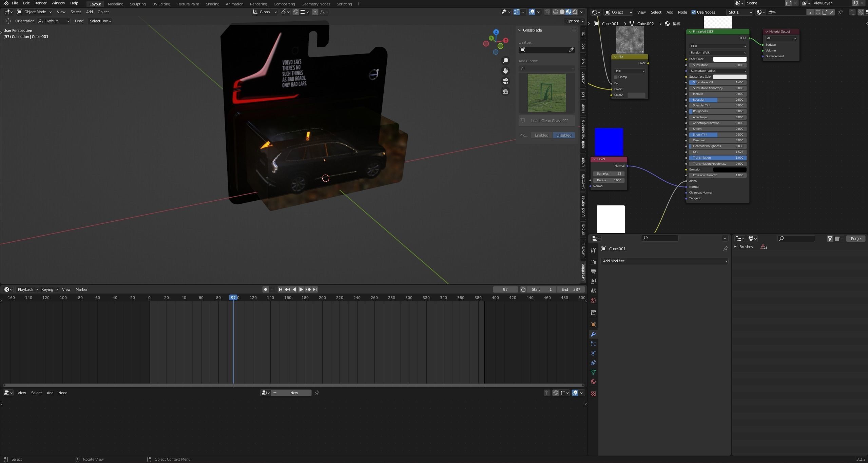Click New node tree button
Image resolution: width=868 pixels, height=463 pixels.
pos(291,393)
